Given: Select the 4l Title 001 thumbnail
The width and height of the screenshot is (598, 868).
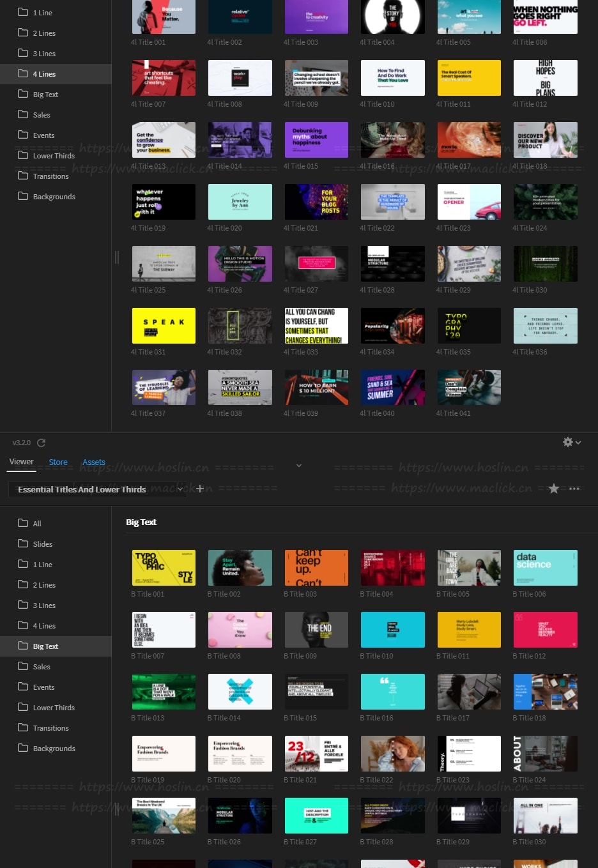Looking at the screenshot, I should point(164,17).
